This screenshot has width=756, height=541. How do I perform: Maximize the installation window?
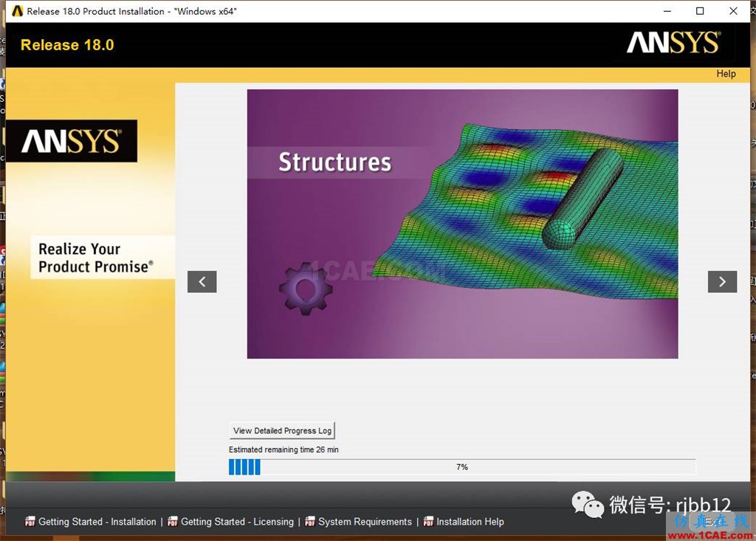(x=700, y=11)
